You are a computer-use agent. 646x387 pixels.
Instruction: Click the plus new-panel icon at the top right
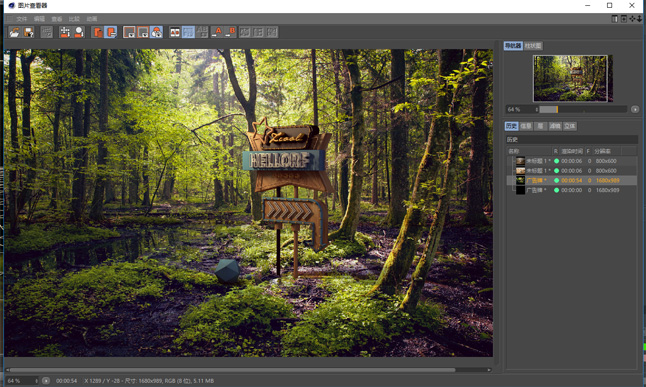[624, 19]
